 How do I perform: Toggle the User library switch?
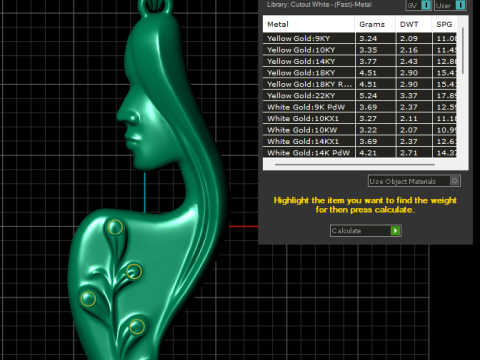point(460,5)
